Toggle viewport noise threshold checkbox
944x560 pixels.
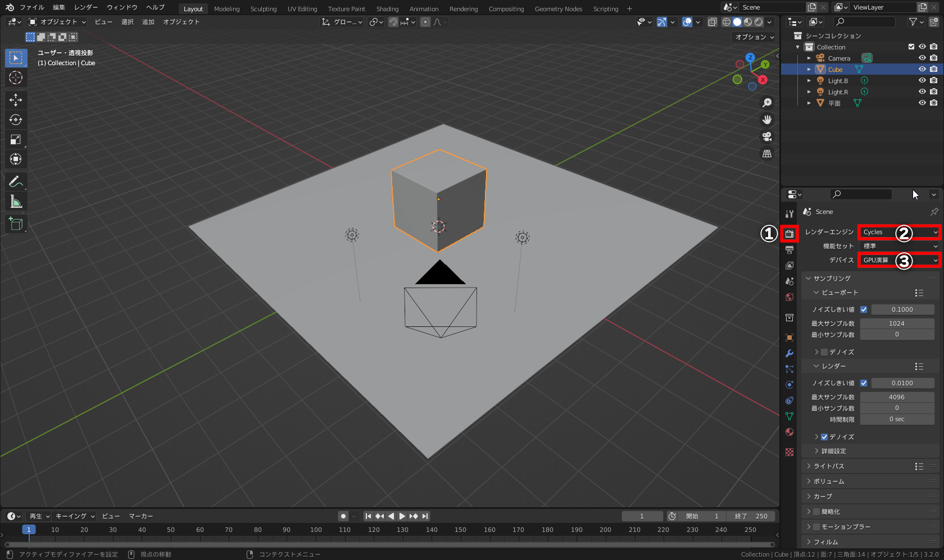864,309
